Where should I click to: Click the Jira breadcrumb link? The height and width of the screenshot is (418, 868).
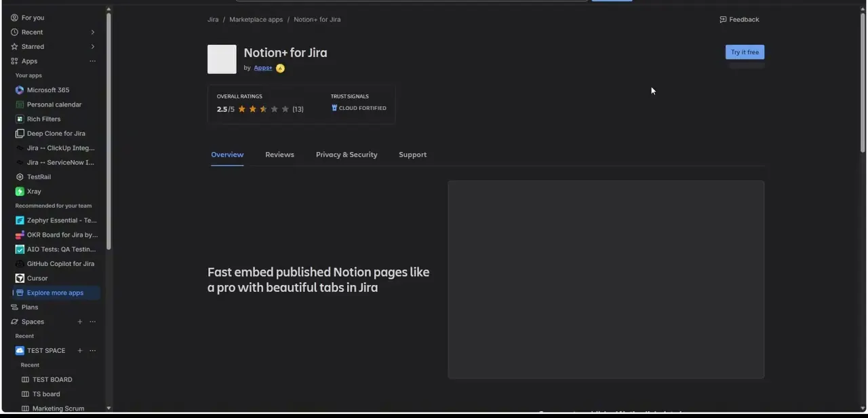[x=213, y=20]
